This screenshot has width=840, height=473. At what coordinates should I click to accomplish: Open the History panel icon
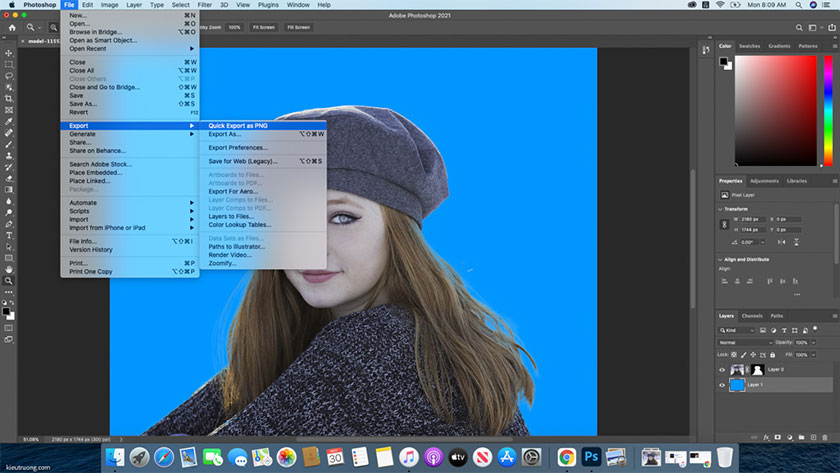(x=706, y=50)
